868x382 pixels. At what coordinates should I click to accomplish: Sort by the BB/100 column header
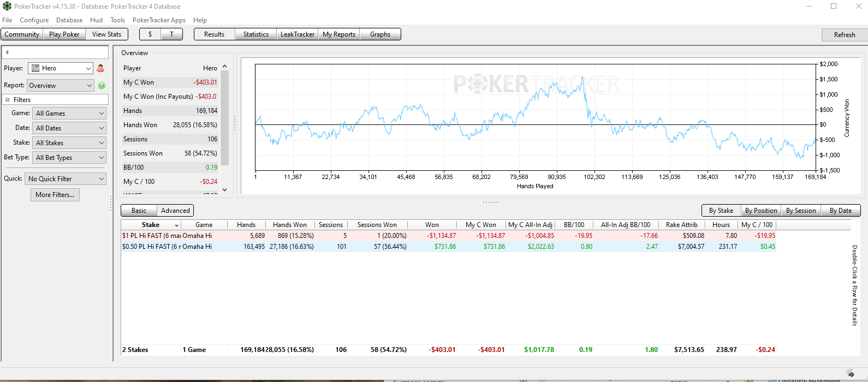pos(574,225)
